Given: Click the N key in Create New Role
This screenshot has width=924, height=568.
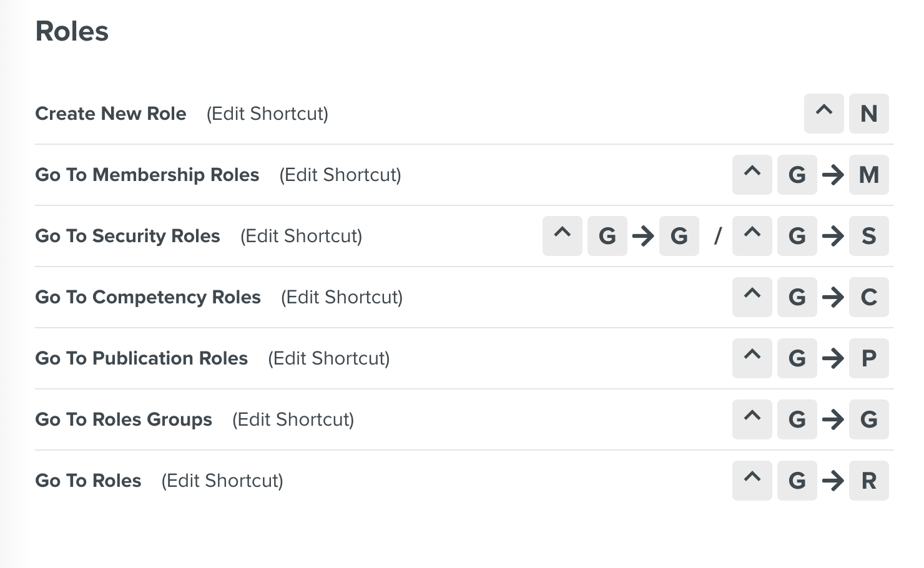Looking at the screenshot, I should 868,114.
